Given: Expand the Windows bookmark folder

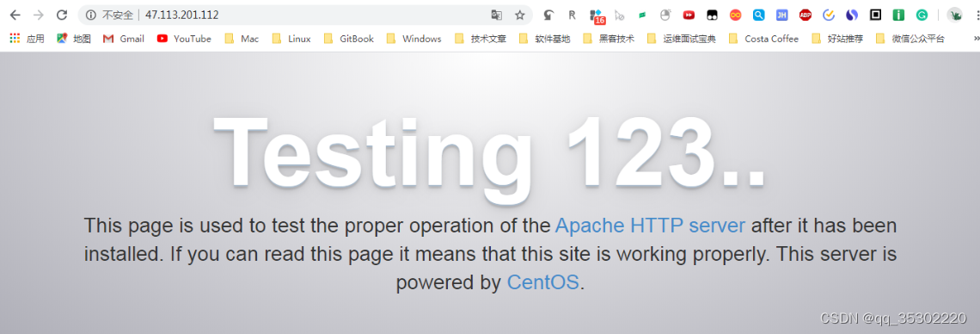Looking at the screenshot, I should point(413,39).
